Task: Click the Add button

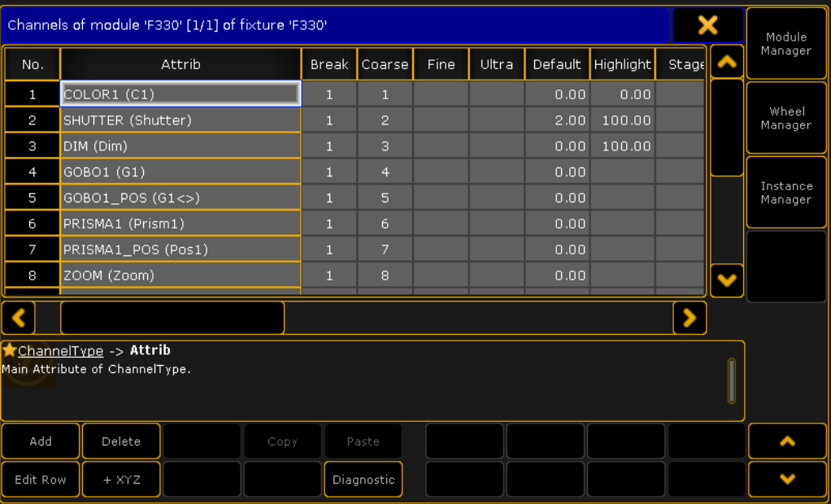Action: [41, 441]
